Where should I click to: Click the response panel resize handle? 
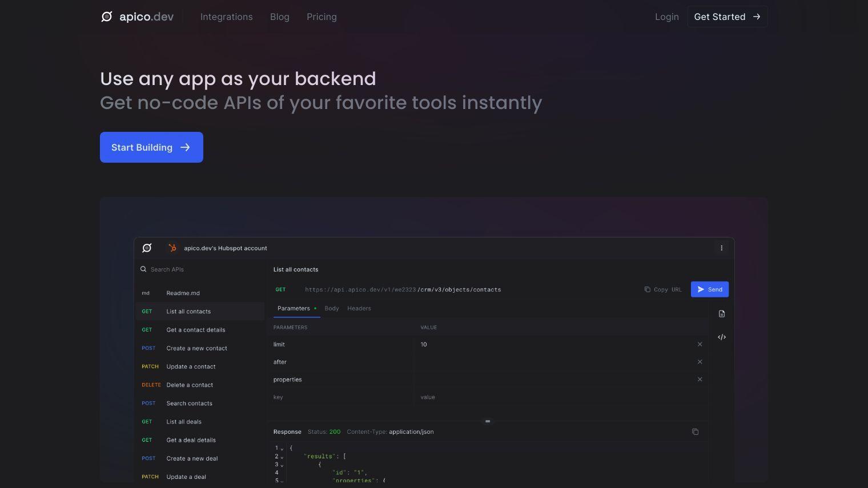coord(488,421)
